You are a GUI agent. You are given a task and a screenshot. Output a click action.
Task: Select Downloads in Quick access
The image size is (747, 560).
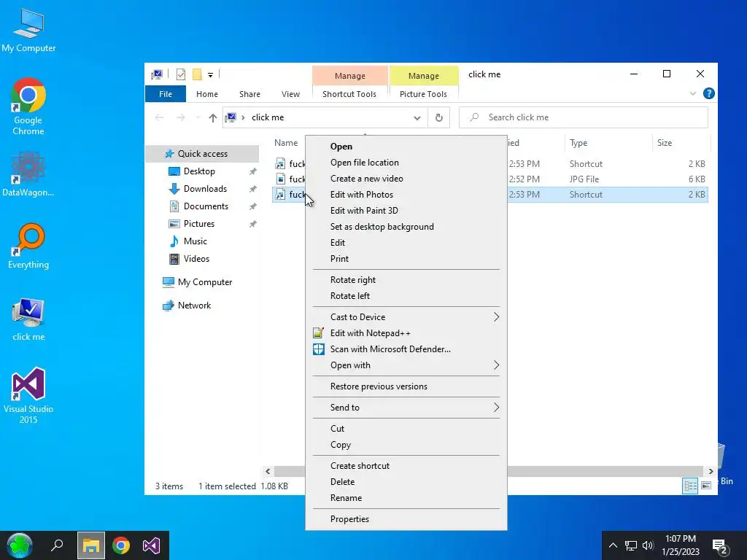point(205,189)
